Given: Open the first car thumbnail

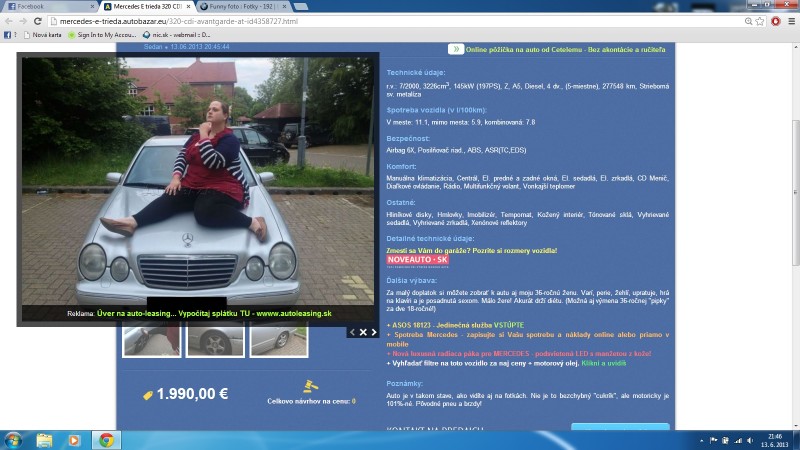Looking at the screenshot, I should click(x=152, y=341).
